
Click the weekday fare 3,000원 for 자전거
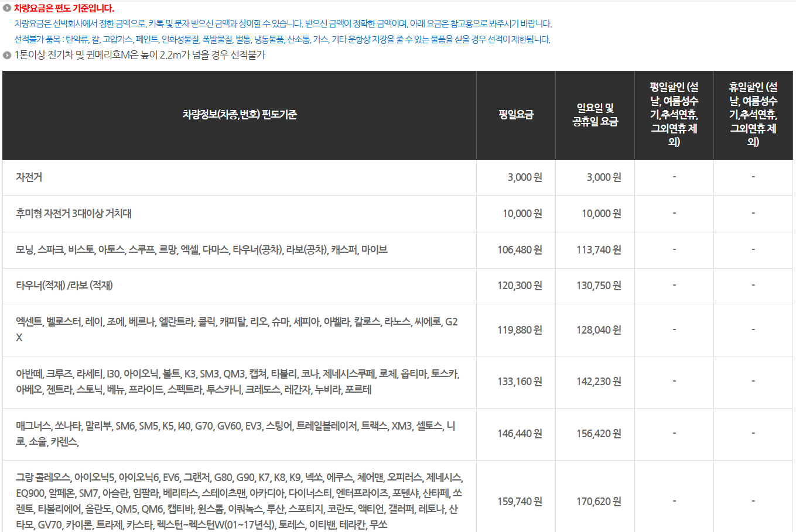[525, 177]
